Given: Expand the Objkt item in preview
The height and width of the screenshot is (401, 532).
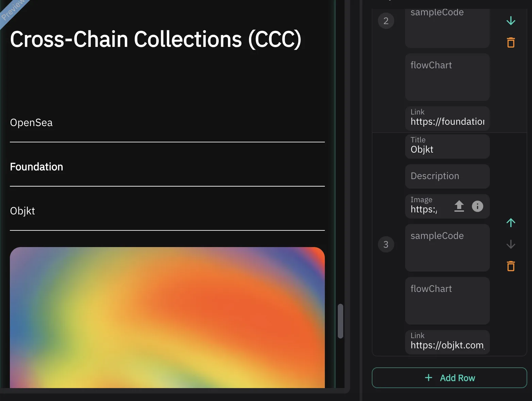Looking at the screenshot, I should pyautogui.click(x=167, y=211).
